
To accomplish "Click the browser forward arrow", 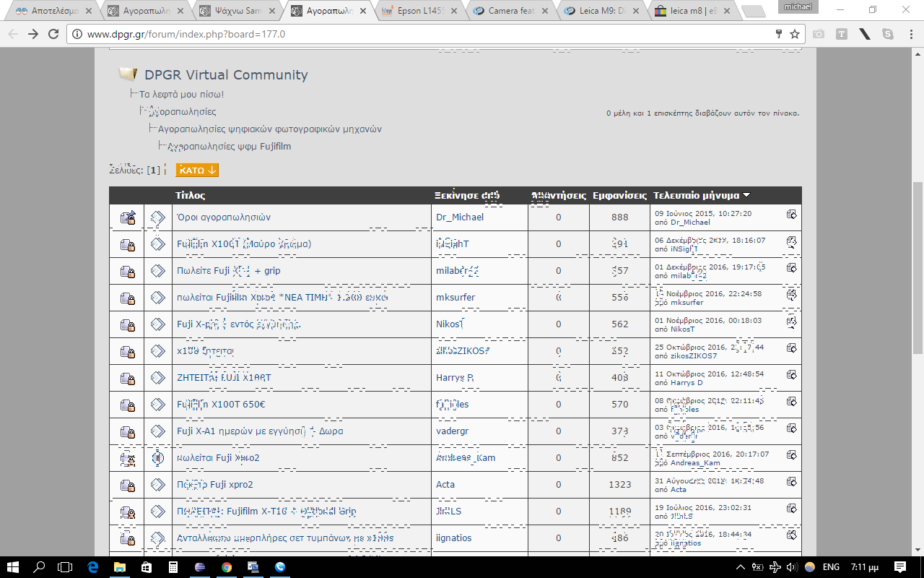I will 33,34.
